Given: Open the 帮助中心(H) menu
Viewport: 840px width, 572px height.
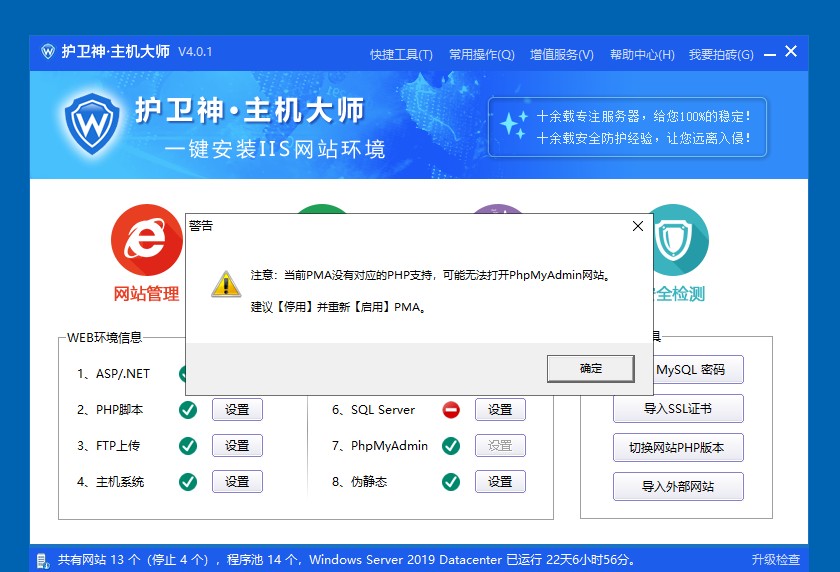Looking at the screenshot, I should tap(641, 55).
